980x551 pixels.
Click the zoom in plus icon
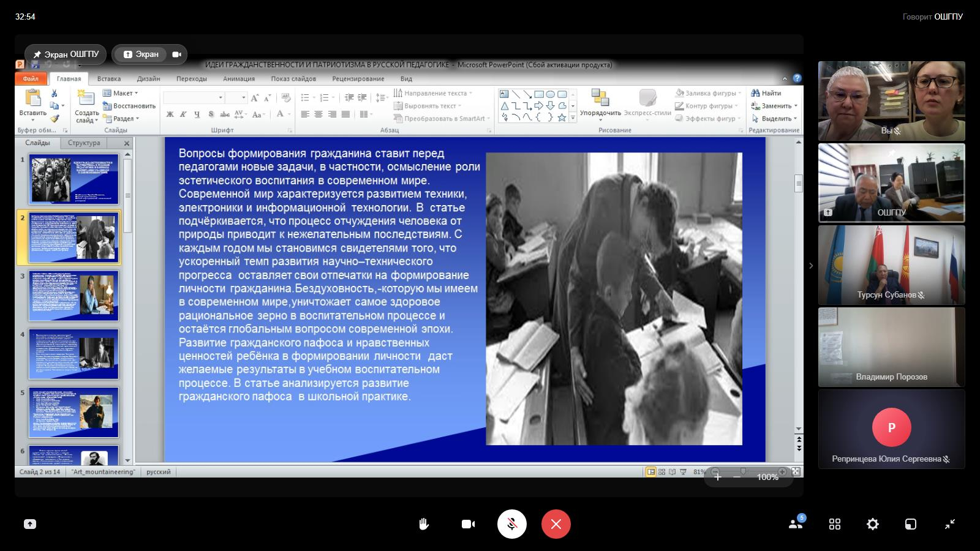pyautogui.click(x=718, y=477)
